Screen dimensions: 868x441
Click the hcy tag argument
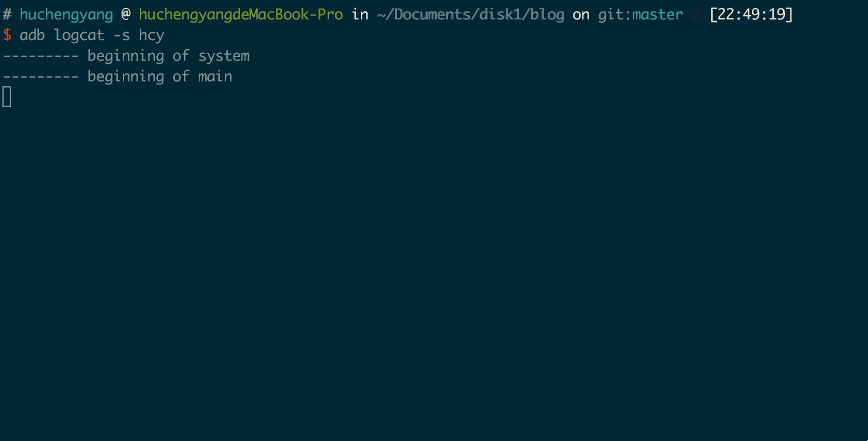151,35
